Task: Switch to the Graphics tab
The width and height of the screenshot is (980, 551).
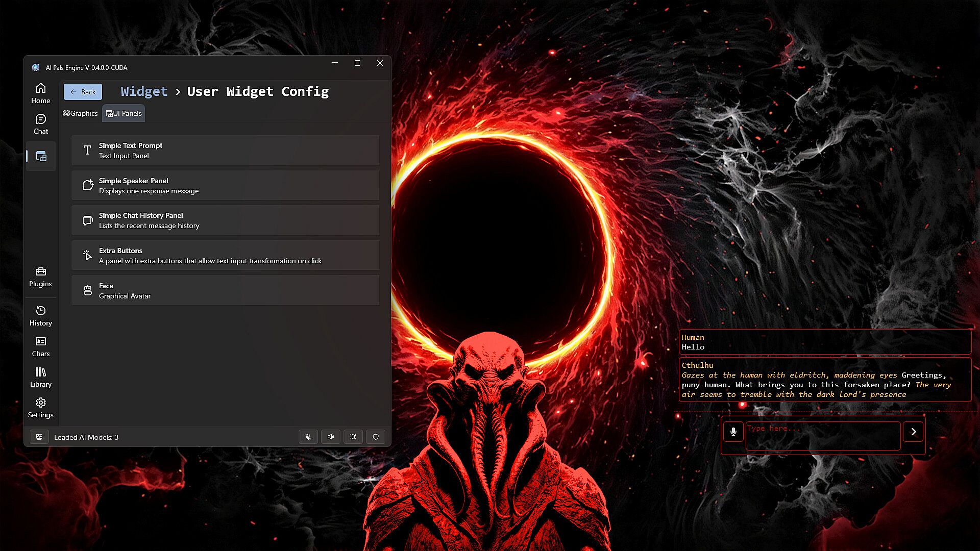Action: pyautogui.click(x=81, y=113)
